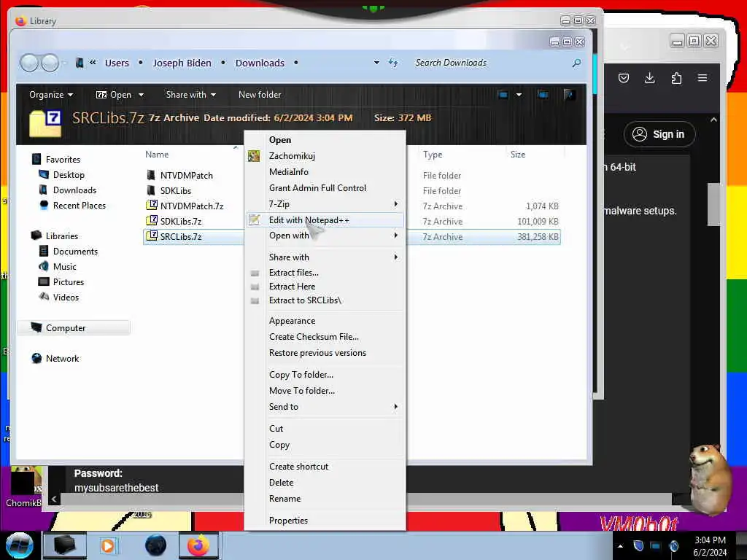Image resolution: width=747 pixels, height=560 pixels.
Task: Open the address bar history dropdown arrow
Action: [377, 63]
